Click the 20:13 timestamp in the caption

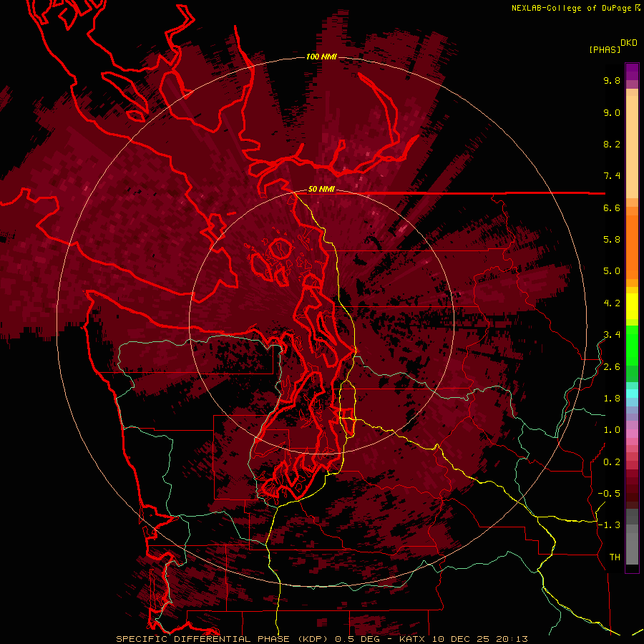(511, 639)
